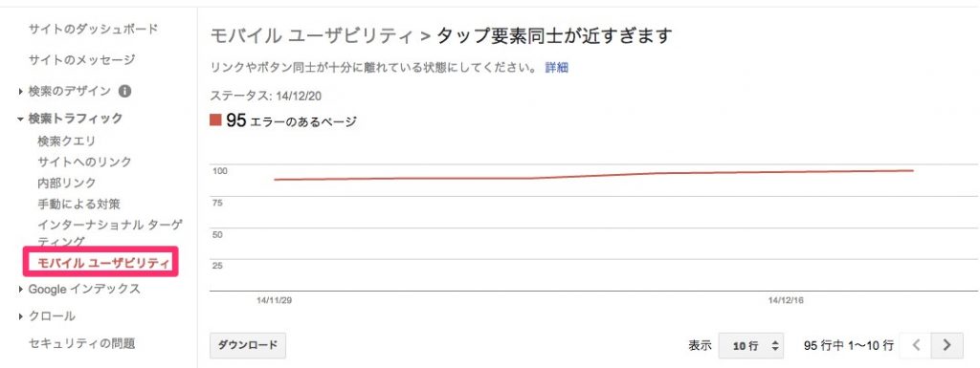Expand the Google インデックス section
The height and width of the screenshot is (368, 980).
tap(21, 290)
